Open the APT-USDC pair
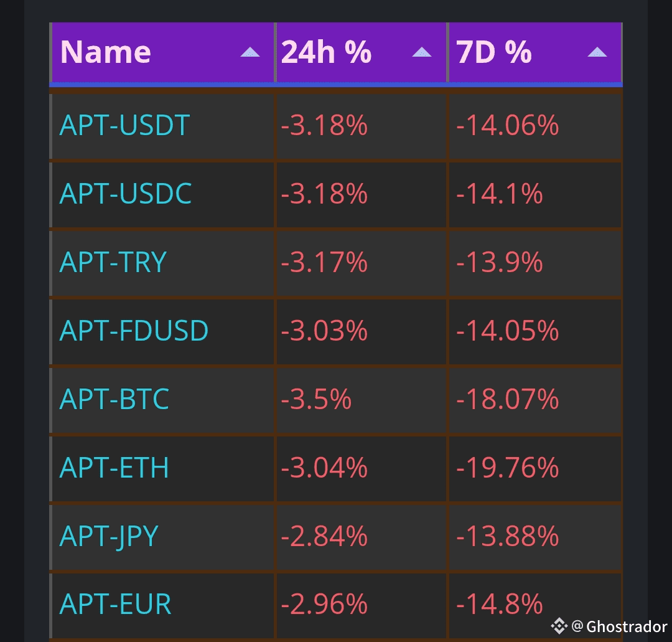The width and height of the screenshot is (672, 642). pos(126,194)
